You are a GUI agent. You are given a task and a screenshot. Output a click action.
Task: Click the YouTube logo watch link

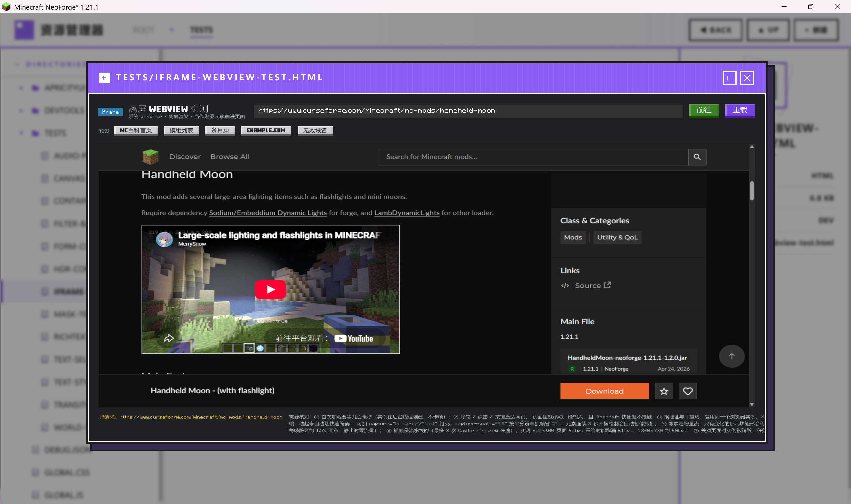pyautogui.click(x=353, y=338)
